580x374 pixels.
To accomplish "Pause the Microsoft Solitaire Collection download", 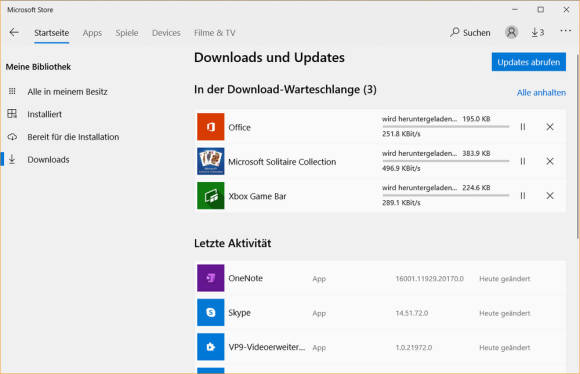I will click(x=523, y=161).
